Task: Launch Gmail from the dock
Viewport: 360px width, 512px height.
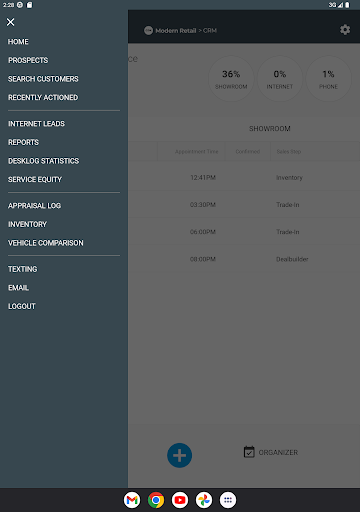Action: (x=132, y=500)
